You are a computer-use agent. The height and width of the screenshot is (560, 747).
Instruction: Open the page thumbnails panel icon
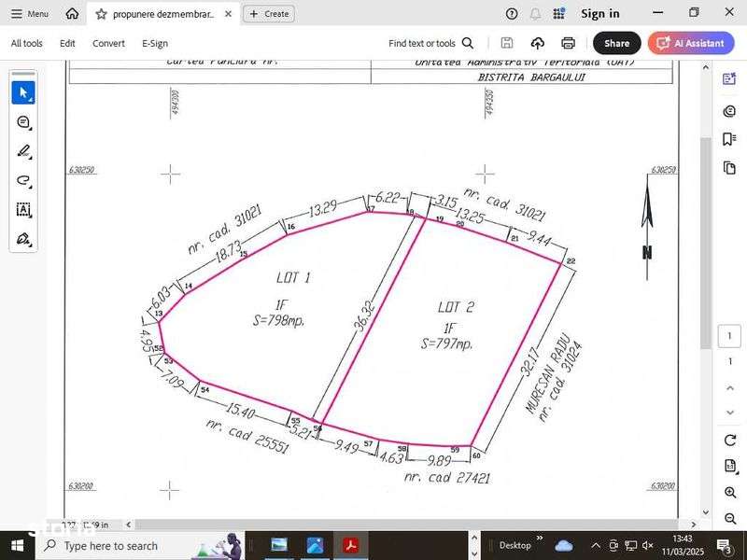click(729, 168)
